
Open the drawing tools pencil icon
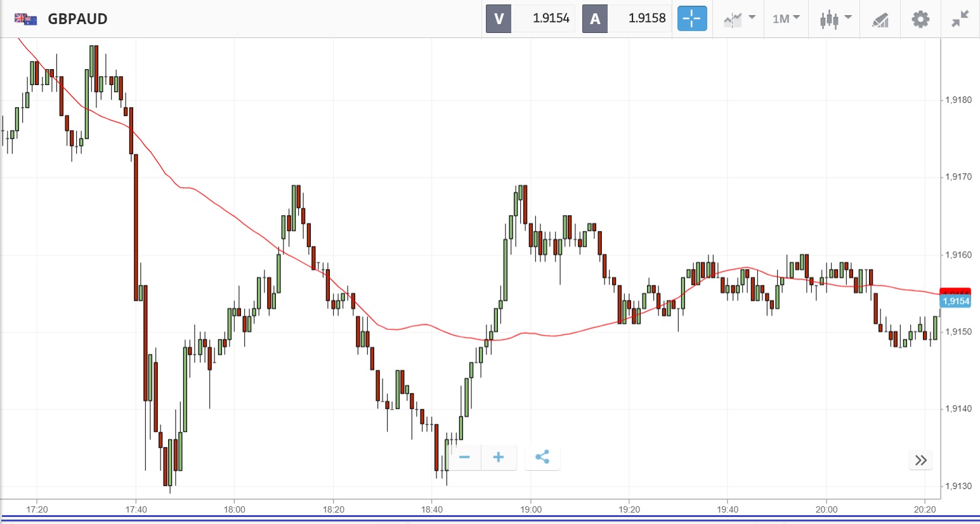coord(880,20)
